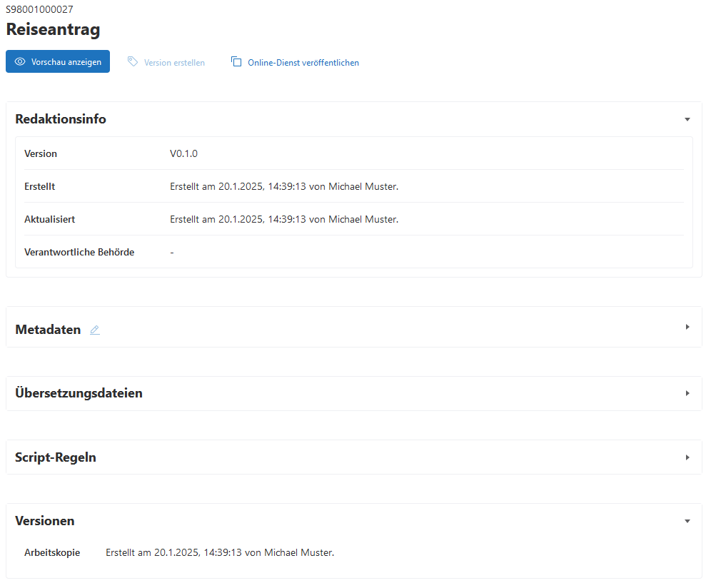Click the tag icon beside Version erstellen

[133, 62]
